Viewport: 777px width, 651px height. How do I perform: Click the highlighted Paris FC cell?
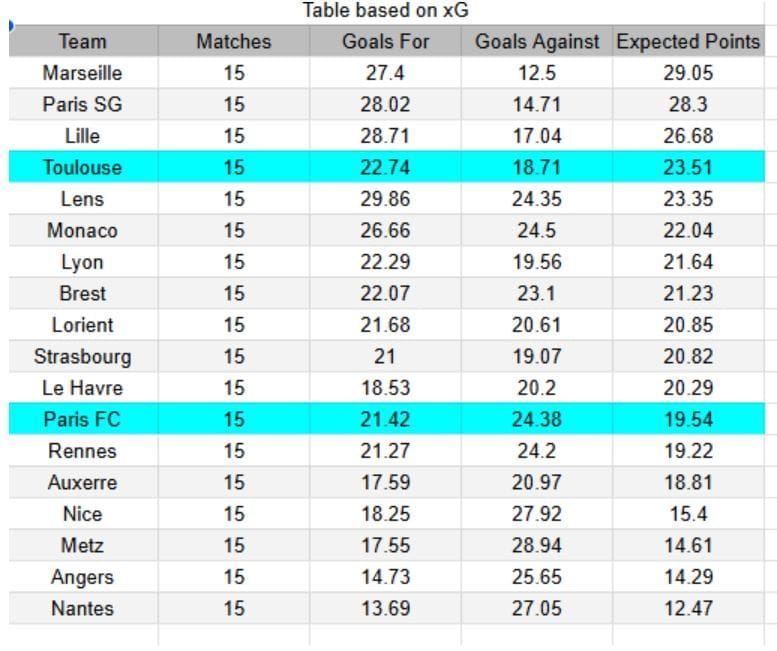(x=83, y=419)
